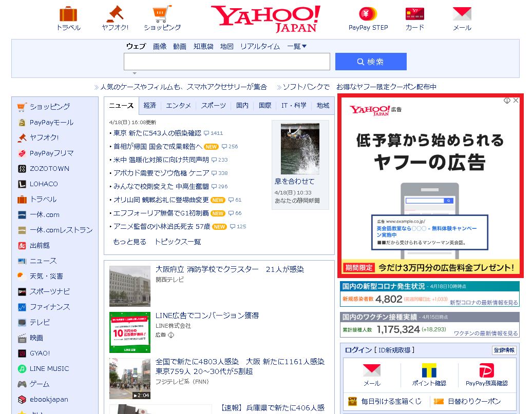Open 東京 新たに543人の感染確認 headline
This screenshot has width=532, height=414.
pyautogui.click(x=158, y=133)
